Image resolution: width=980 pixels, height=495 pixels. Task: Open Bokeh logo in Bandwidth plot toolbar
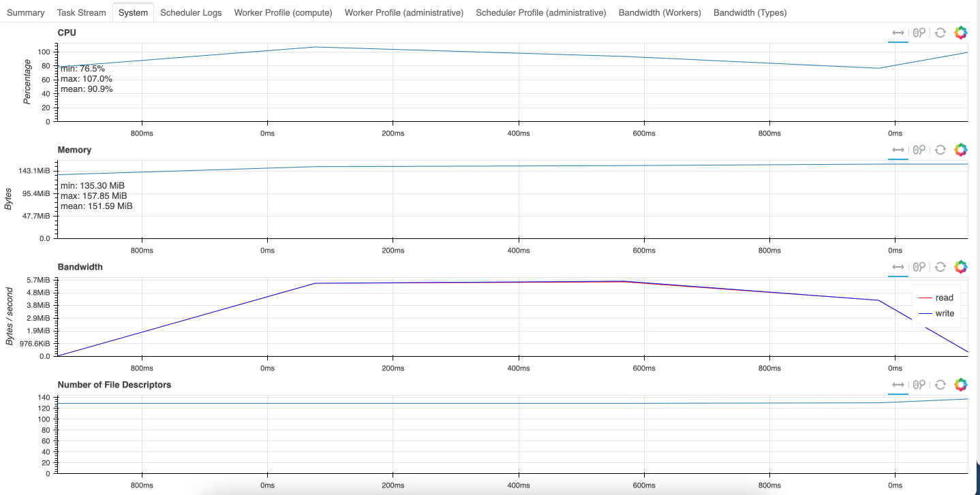tap(961, 267)
